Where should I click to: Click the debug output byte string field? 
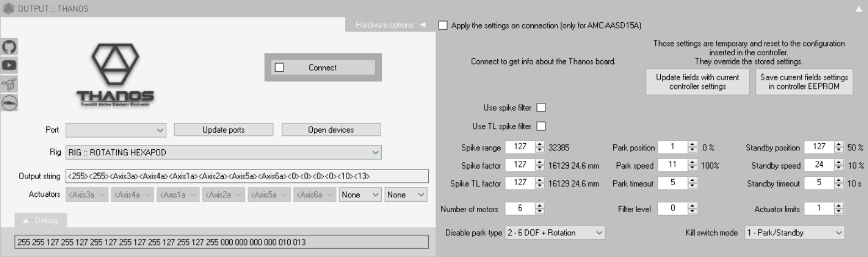[222, 242]
